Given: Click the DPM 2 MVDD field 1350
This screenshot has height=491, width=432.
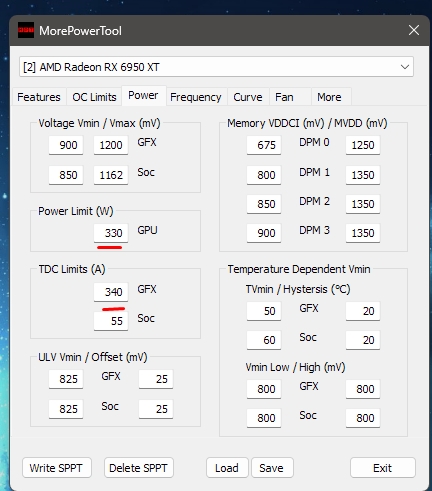Looking at the screenshot, I should tap(363, 204).
